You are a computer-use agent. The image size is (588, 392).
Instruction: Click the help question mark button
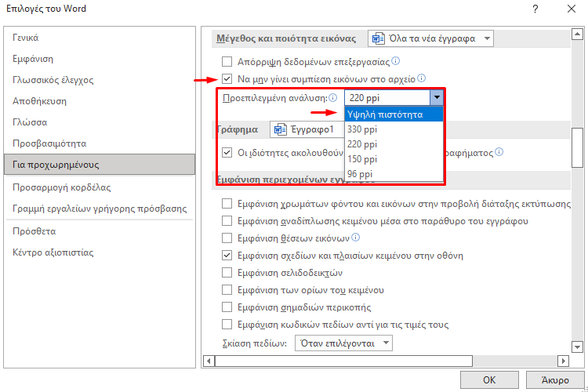click(535, 9)
